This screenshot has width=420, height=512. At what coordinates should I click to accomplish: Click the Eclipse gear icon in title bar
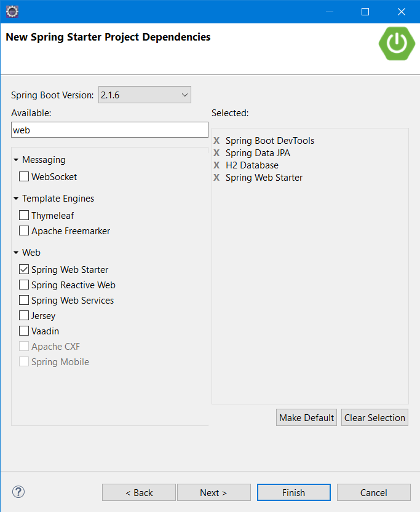point(12,12)
